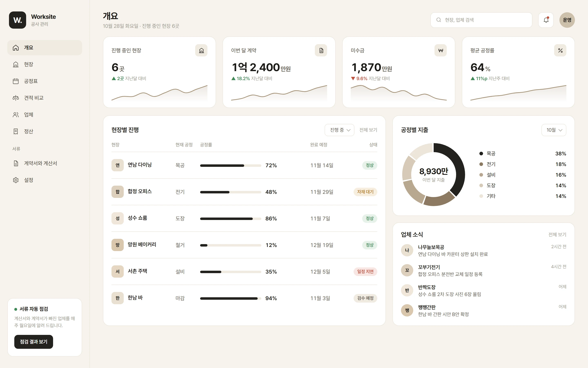Click the 한 badge of 한남 바

click(x=118, y=298)
